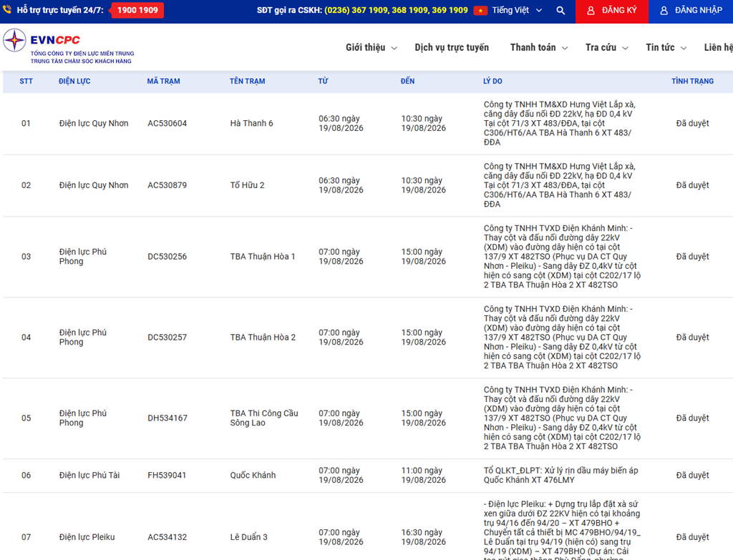The image size is (733, 560).
Task: Click Hỗ trợ trực tuyến 24/7 label
Action: [60, 10]
